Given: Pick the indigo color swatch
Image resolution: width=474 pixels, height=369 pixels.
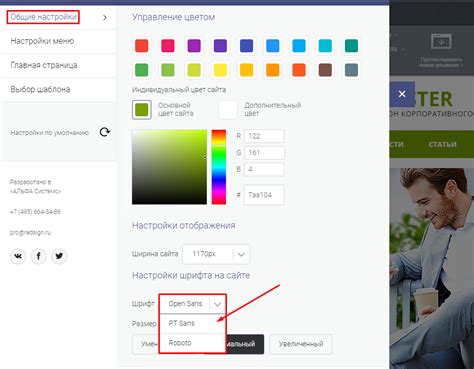Looking at the screenshot, I should click(246, 46).
